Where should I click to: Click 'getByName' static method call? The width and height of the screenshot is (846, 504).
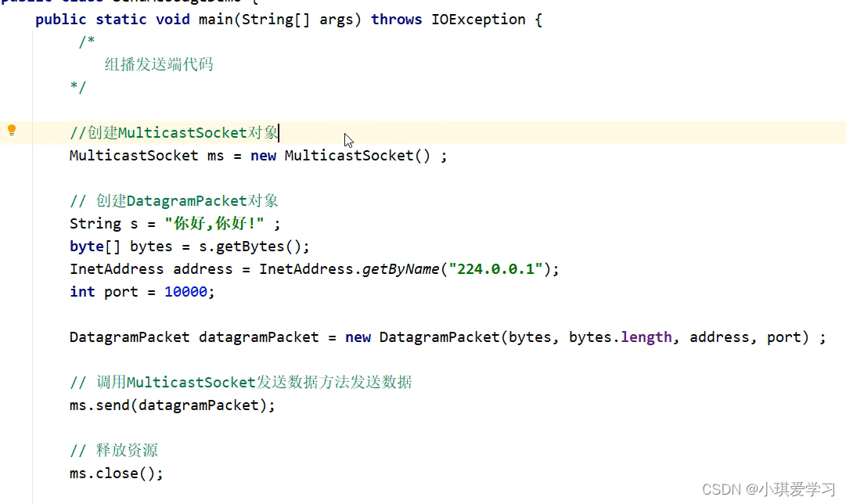(x=401, y=269)
